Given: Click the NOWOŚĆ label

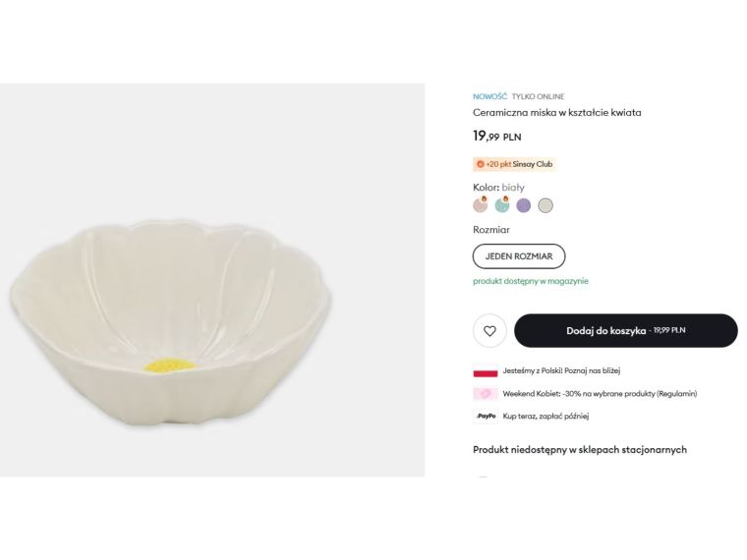Looking at the screenshot, I should click(489, 96).
